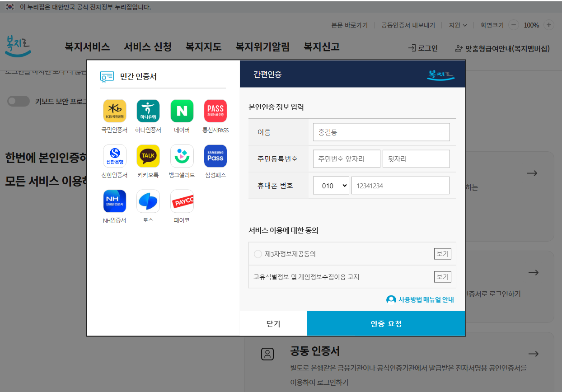Viewport: 562px width, 392px height.
Task: Open the 사용방법 매뉴얼 안내 link
Action: [x=420, y=299]
